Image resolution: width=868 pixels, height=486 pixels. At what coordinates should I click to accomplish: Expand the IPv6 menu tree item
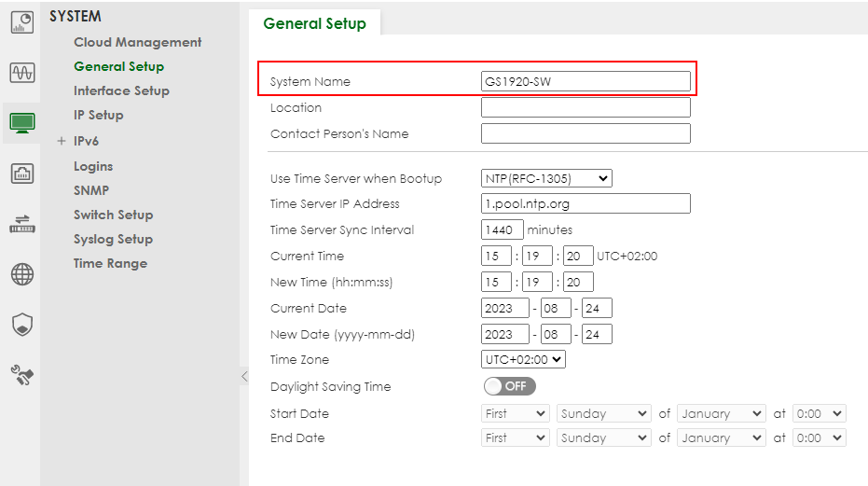click(x=62, y=141)
